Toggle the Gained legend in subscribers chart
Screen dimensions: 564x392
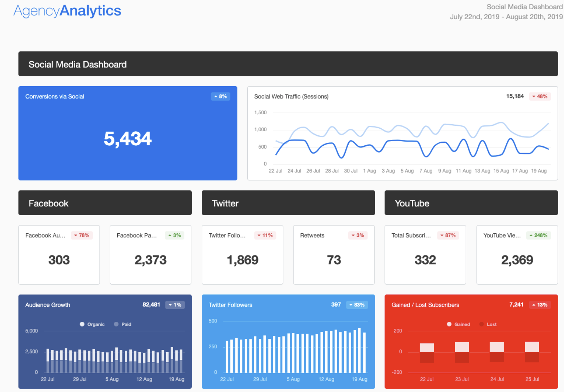click(458, 324)
